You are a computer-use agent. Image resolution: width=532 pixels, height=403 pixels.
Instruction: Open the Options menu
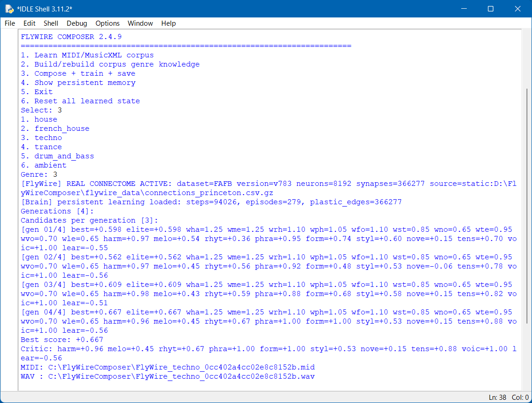click(x=108, y=23)
